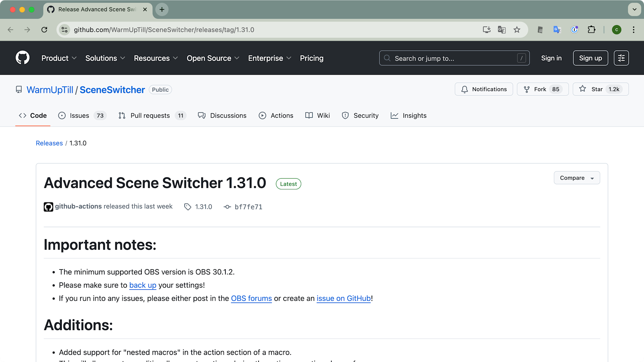Go back to the previous page
The width and height of the screenshot is (644, 362).
point(11,30)
